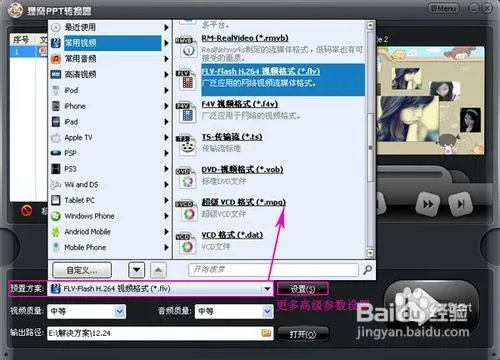
Task: Open the 常用音频 common audio category
Action: [x=110, y=59]
